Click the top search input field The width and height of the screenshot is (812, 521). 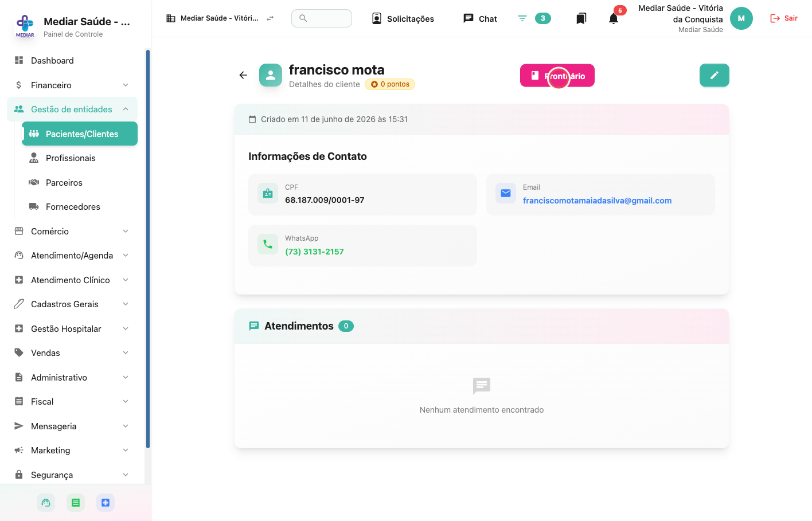pos(322,18)
